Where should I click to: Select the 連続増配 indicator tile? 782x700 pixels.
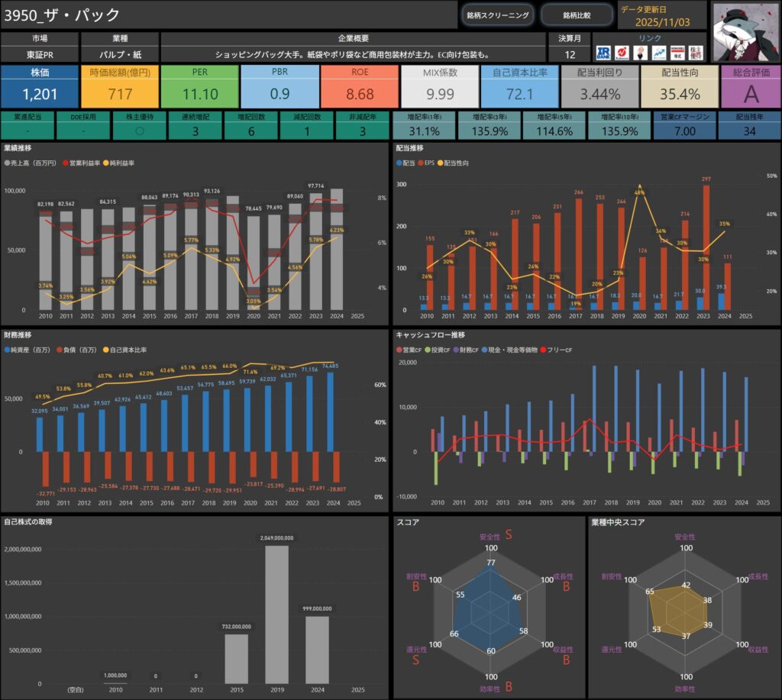coord(195,126)
